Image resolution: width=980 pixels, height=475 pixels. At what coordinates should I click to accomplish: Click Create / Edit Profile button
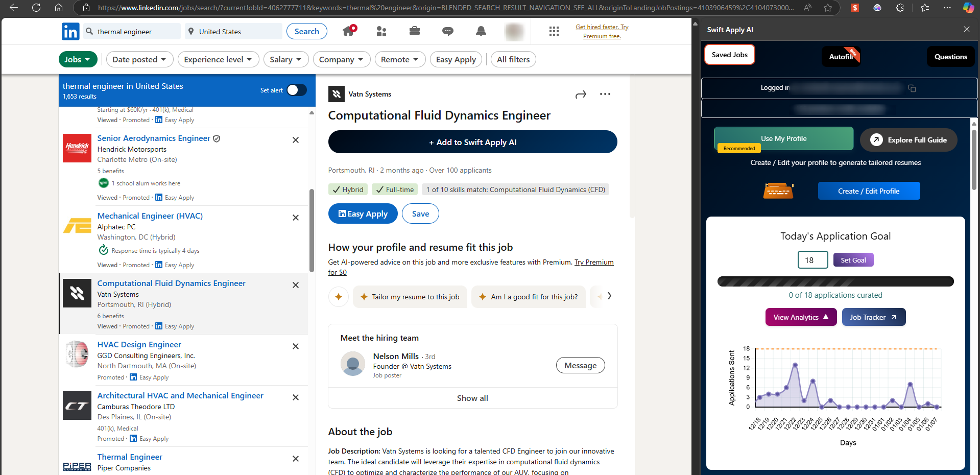click(x=869, y=191)
